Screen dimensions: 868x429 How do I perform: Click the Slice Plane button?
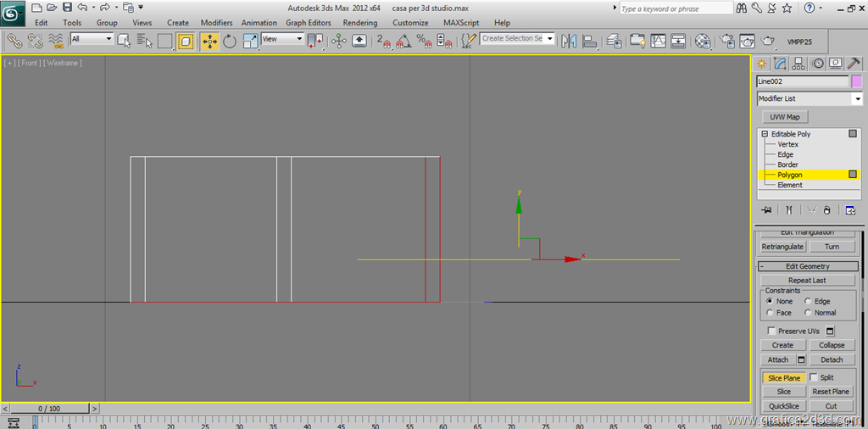point(783,378)
